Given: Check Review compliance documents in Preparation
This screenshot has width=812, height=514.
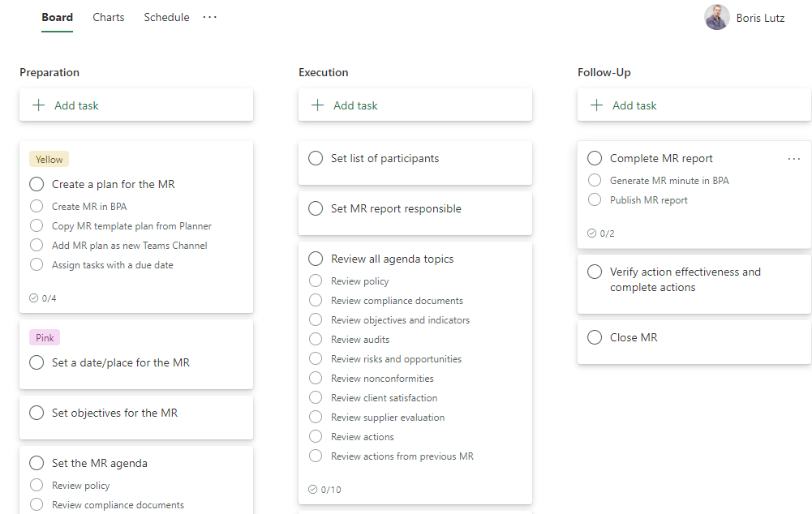Looking at the screenshot, I should pyautogui.click(x=37, y=504).
